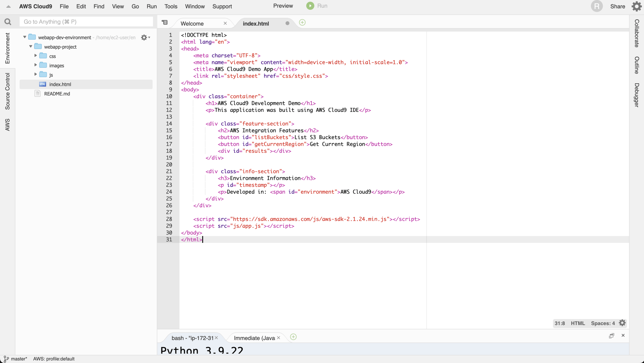Expand the css folder
Image resolution: width=644 pixels, height=363 pixels.
click(36, 56)
